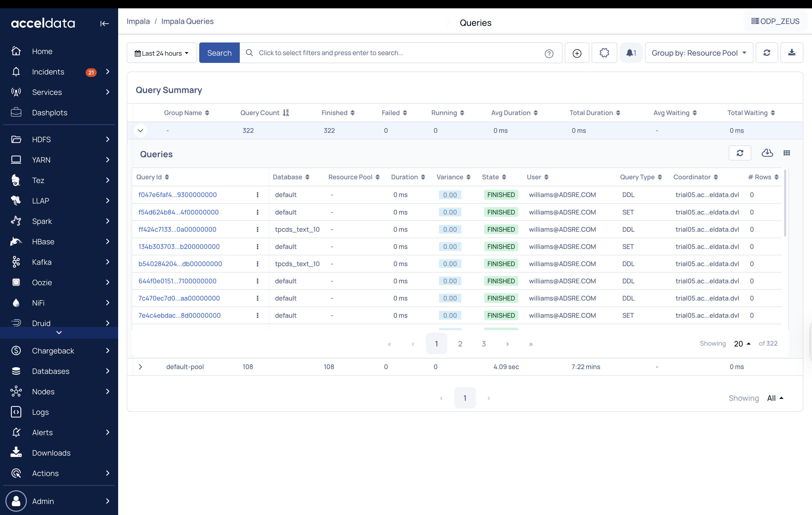Expand the default-pool group row
The image size is (812, 515).
click(x=140, y=367)
